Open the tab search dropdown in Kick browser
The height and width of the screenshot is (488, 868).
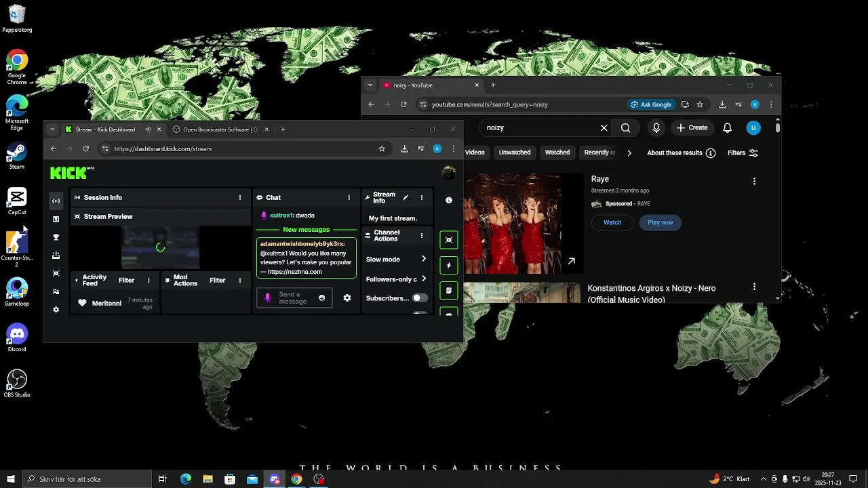click(52, 129)
